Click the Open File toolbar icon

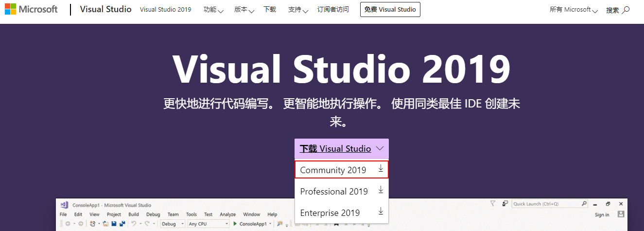(x=105, y=224)
